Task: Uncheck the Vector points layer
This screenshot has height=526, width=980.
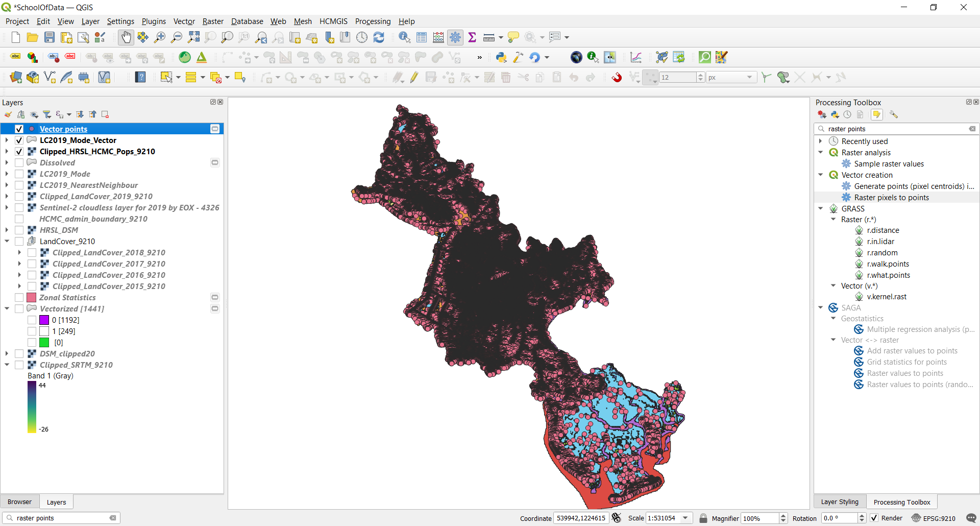Action: (19, 129)
